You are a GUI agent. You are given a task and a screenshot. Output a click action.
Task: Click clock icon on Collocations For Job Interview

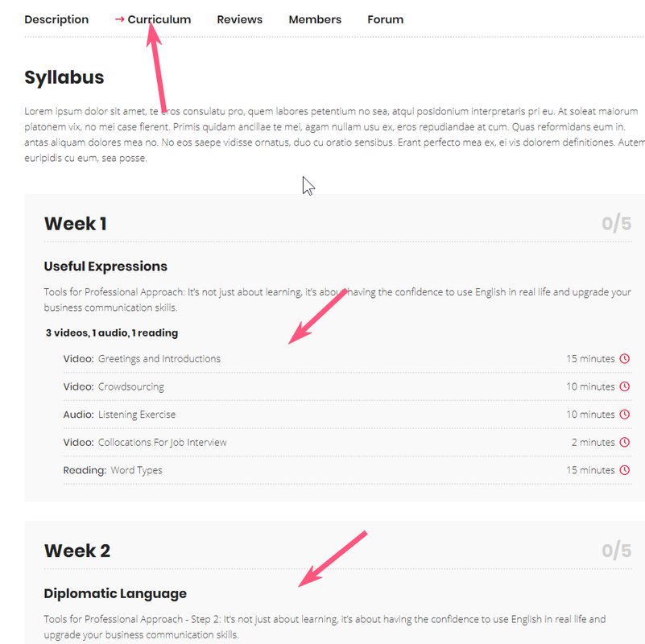click(x=624, y=443)
